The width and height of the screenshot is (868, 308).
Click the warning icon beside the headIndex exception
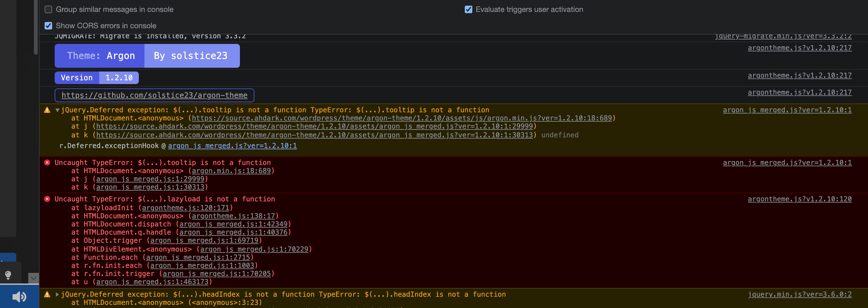click(47, 294)
